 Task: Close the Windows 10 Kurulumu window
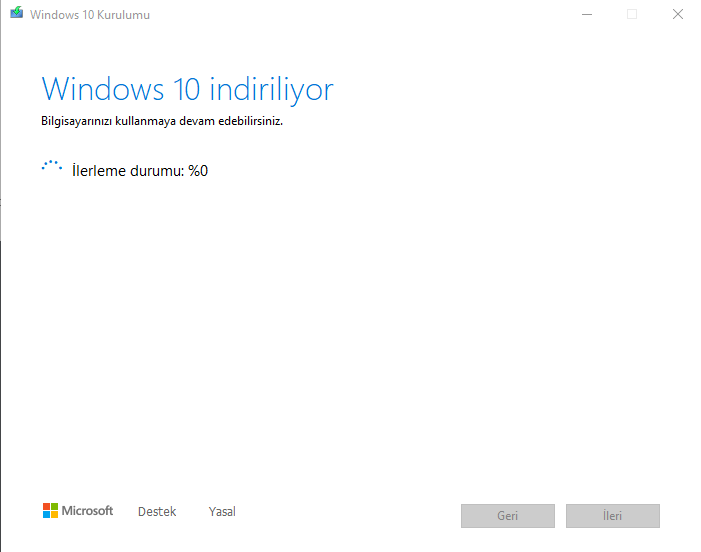coord(678,14)
